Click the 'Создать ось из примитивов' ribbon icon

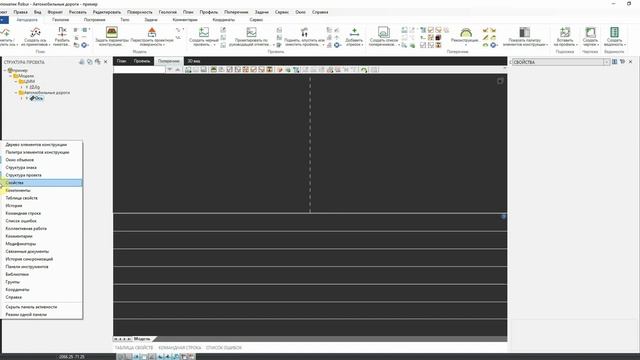36,32
